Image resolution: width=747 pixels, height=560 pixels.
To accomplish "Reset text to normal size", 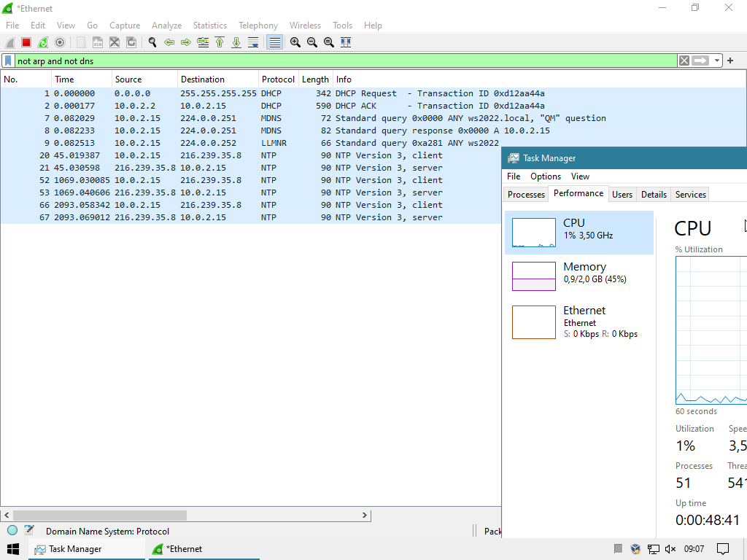I will click(x=329, y=42).
